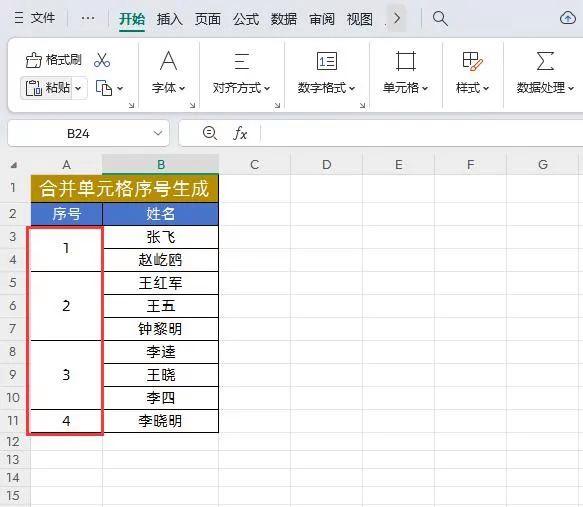The image size is (583, 507).
Task: Select the cell containing 王红军
Action: pyautogui.click(x=161, y=283)
